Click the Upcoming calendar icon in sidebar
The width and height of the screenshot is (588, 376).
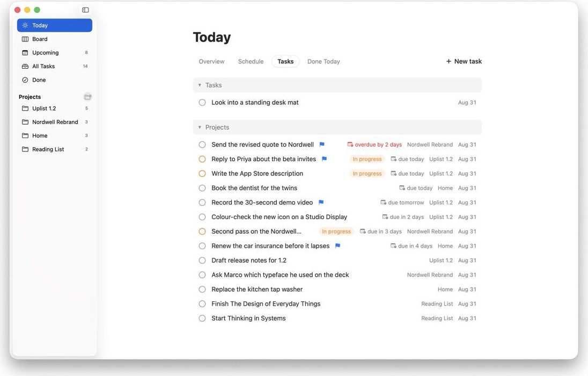(25, 53)
